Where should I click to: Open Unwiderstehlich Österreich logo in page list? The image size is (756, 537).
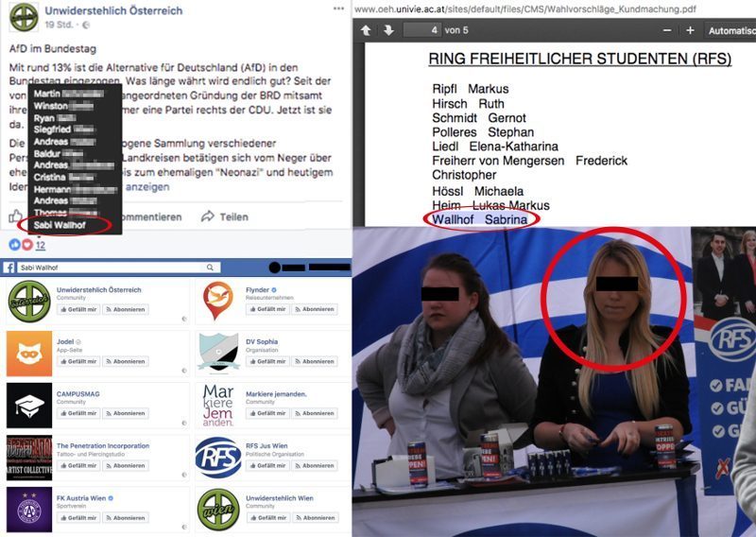(29, 301)
